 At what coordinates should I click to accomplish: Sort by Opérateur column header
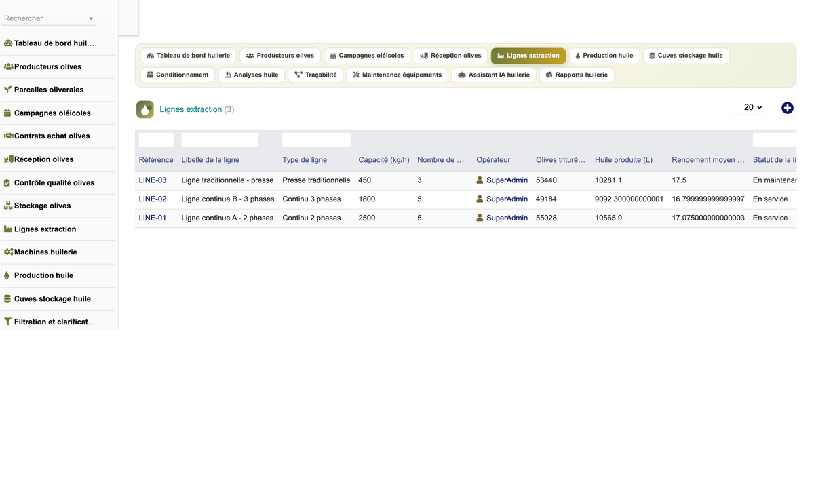(x=493, y=160)
